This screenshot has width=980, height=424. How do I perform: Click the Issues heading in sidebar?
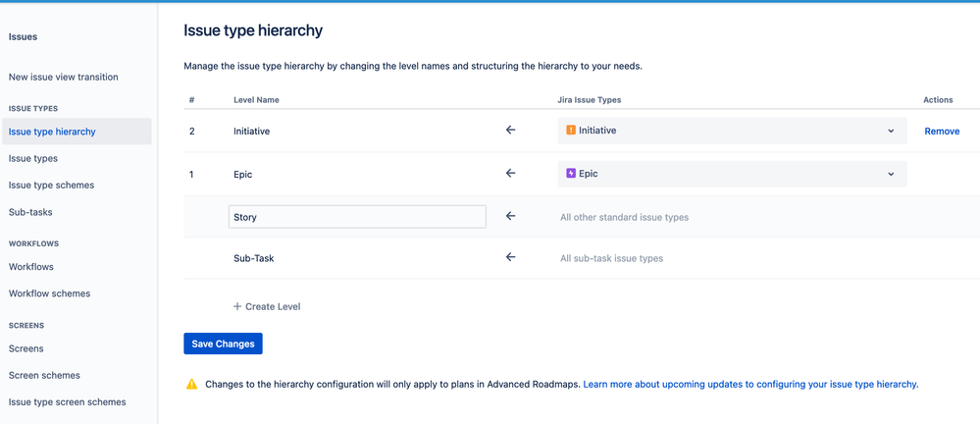pyautogui.click(x=24, y=37)
